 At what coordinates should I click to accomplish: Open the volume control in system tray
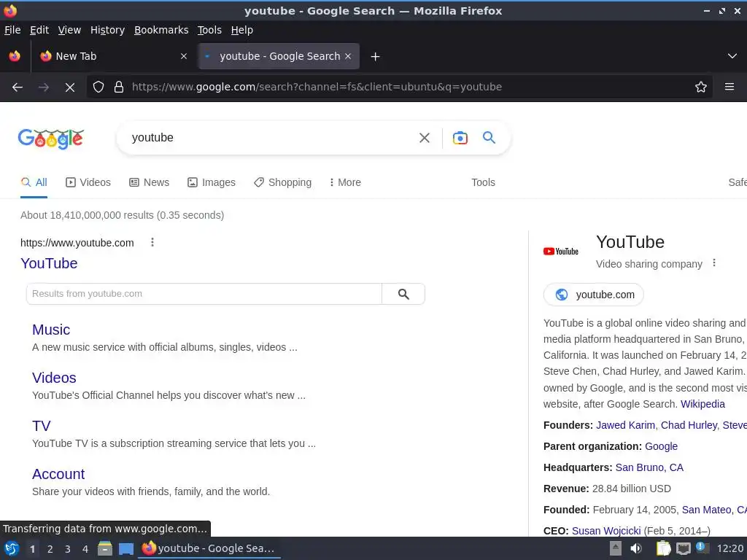tap(636, 548)
